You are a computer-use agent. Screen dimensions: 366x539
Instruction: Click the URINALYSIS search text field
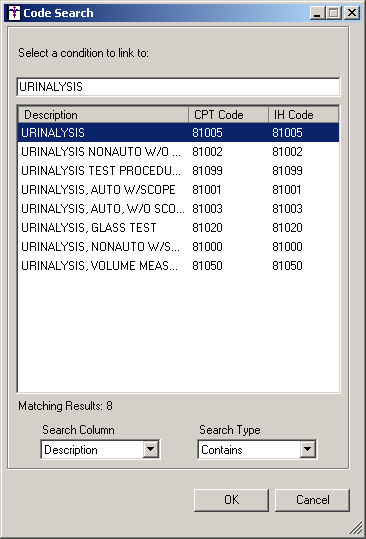coord(178,87)
